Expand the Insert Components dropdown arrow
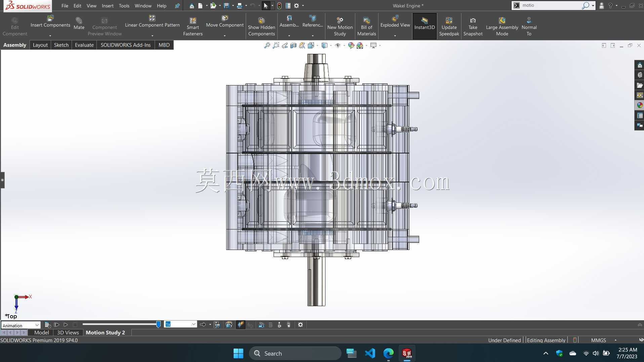Screen dimensions: 644x362 coord(50,36)
